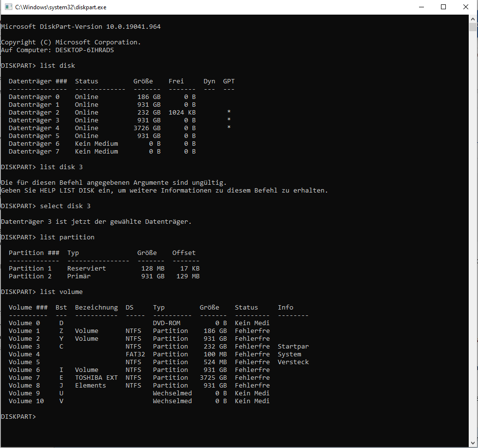Click the 'TOSHIBA EXT' volume label
Viewport: 478px width, 448px height.
pos(96,377)
